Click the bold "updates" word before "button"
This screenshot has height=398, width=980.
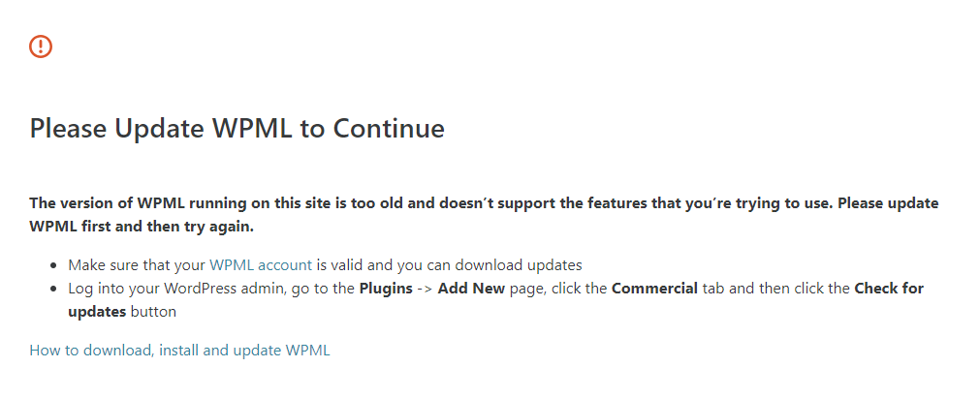tap(97, 312)
